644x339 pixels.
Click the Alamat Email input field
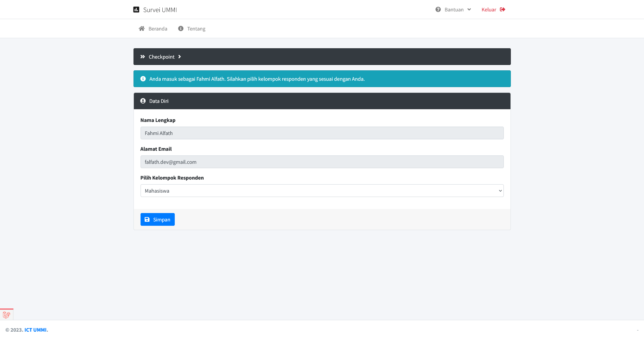tap(322, 162)
